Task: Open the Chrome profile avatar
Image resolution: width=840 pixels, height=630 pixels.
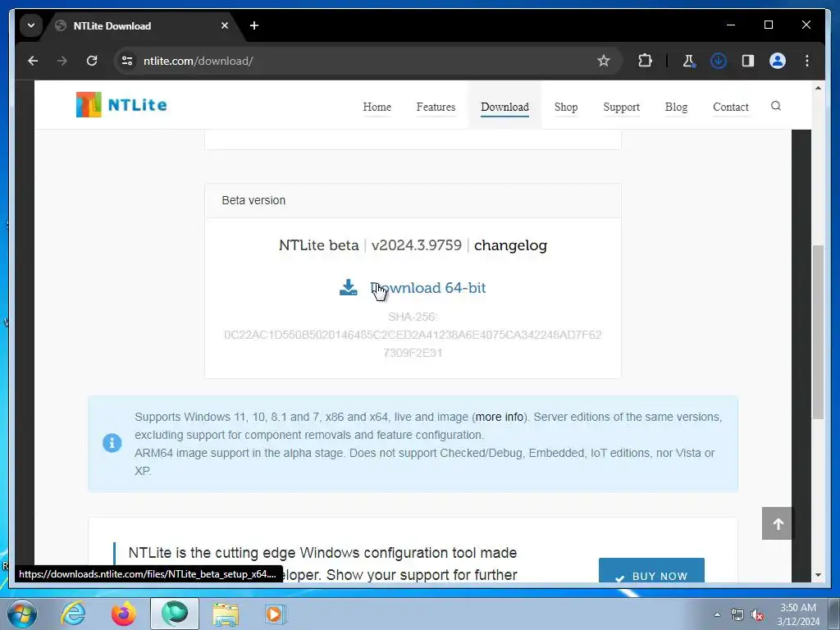Action: point(778,61)
